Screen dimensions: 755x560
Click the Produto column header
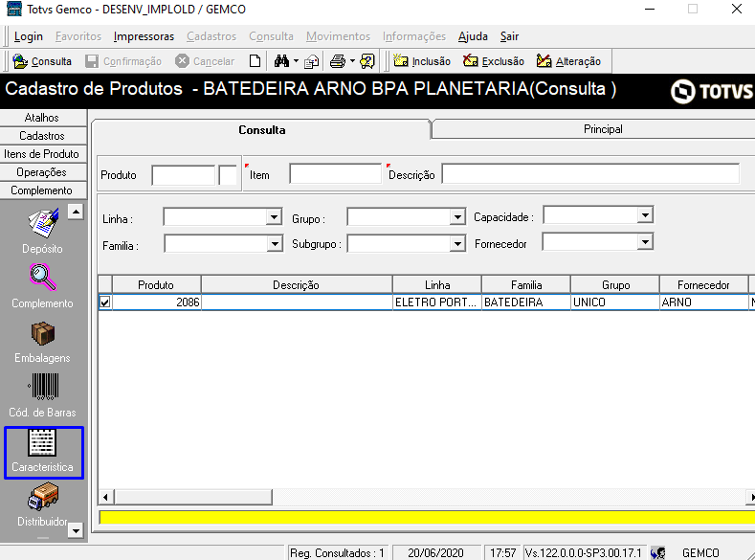coord(156,285)
